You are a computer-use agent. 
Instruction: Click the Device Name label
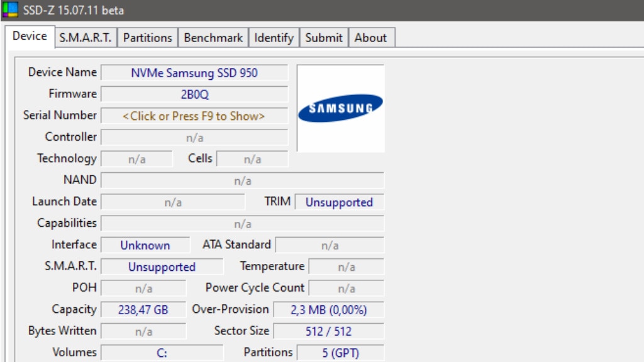pyautogui.click(x=62, y=72)
